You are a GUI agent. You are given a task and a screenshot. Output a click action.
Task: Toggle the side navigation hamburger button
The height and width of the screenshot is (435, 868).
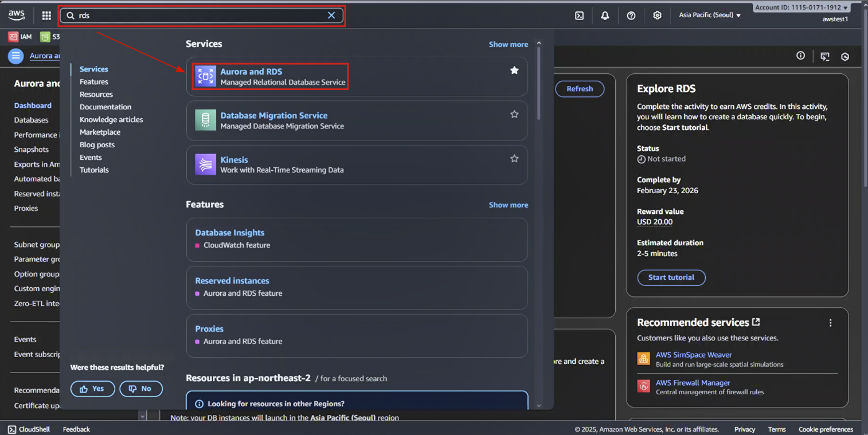coord(15,56)
